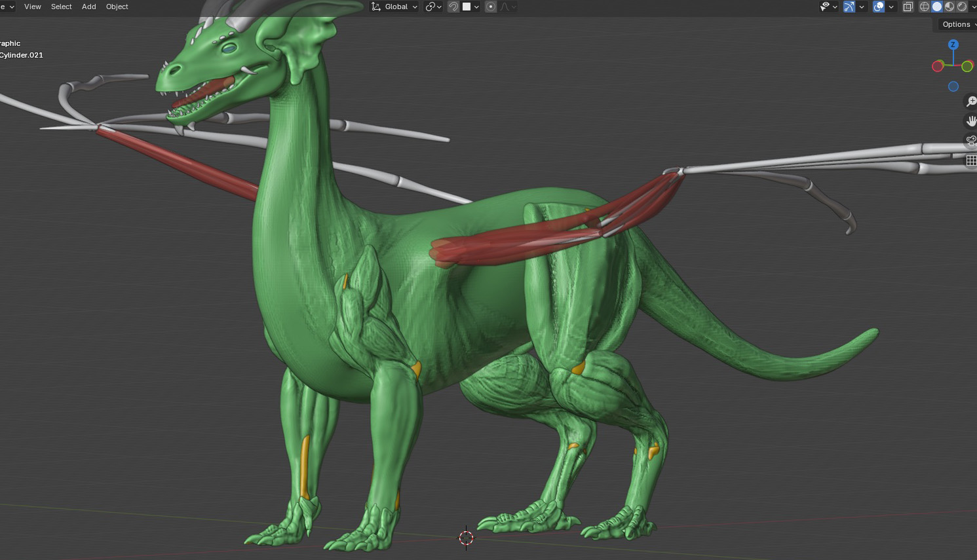Toggle snapping magnet icon

pos(453,7)
